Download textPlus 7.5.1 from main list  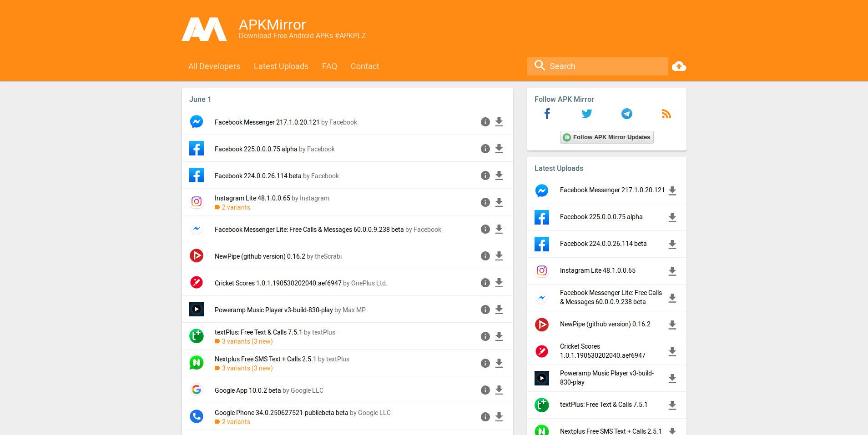pos(499,336)
